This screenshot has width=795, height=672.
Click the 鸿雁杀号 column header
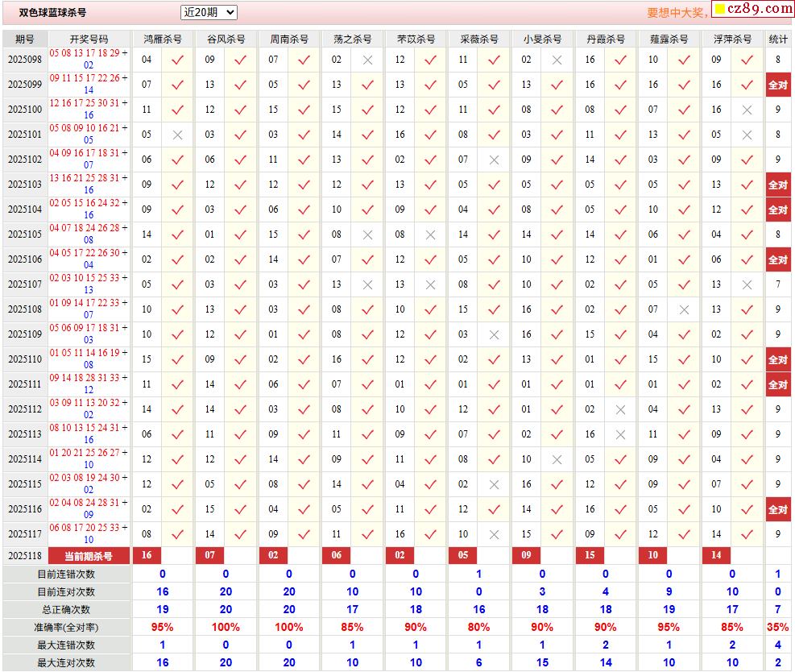pos(162,39)
